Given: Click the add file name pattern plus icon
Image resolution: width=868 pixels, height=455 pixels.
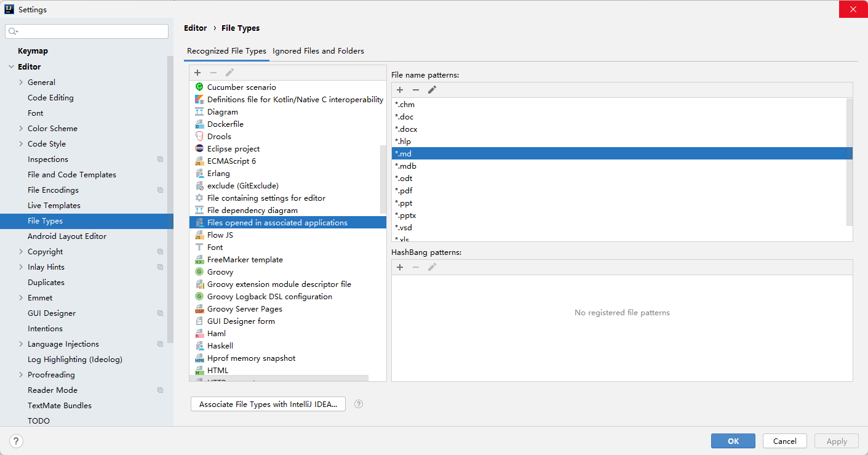Looking at the screenshot, I should [400, 90].
